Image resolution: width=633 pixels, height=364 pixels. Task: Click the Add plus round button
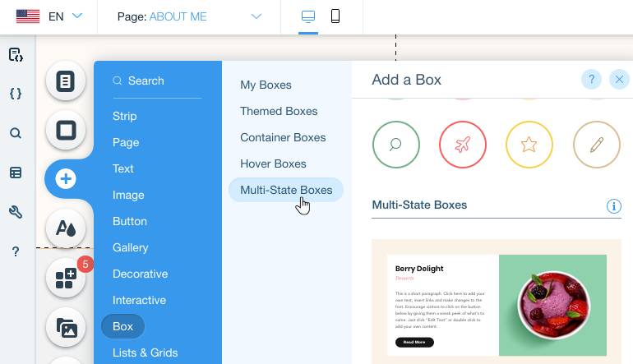coord(66,179)
